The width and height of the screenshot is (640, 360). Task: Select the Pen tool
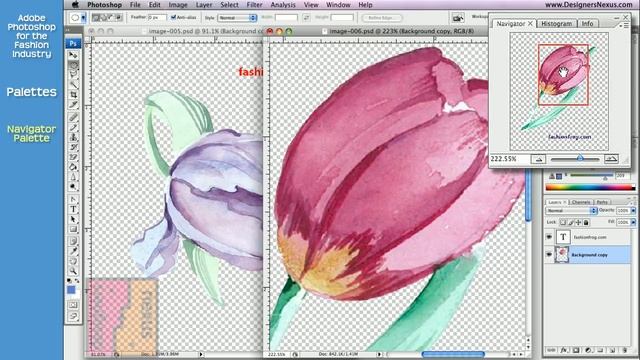click(73, 199)
